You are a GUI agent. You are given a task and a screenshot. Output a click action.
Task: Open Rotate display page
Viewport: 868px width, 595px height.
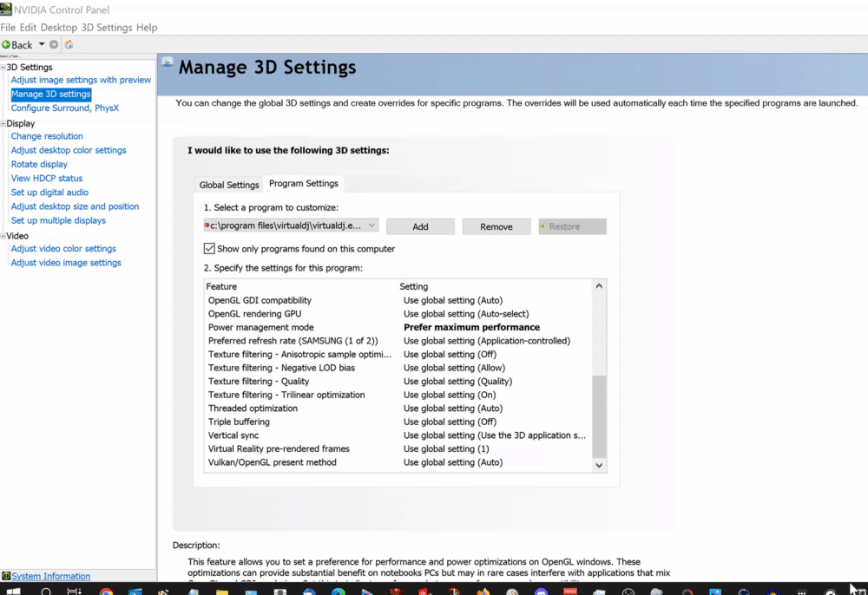(39, 164)
